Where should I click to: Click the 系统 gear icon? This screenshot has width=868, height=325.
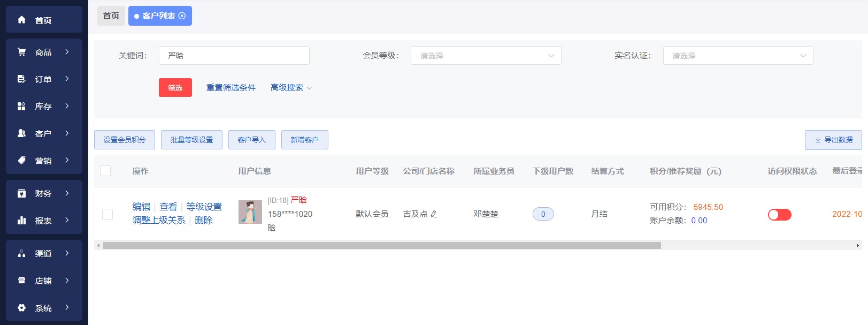[21, 308]
